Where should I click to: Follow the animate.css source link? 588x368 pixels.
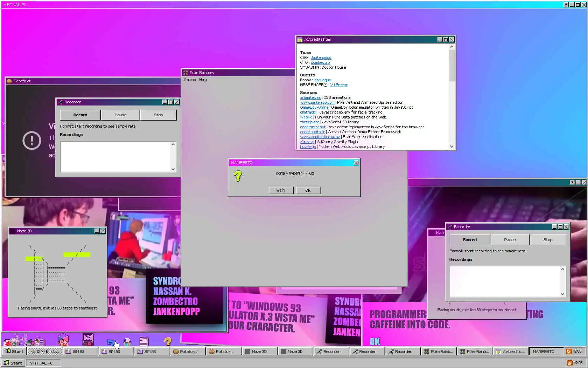(x=310, y=97)
